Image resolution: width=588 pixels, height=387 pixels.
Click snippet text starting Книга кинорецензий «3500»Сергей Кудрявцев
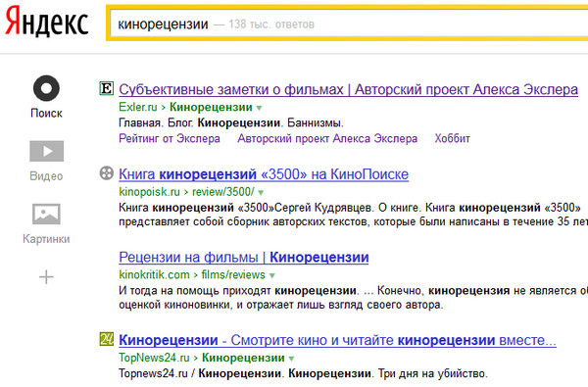coord(353,215)
